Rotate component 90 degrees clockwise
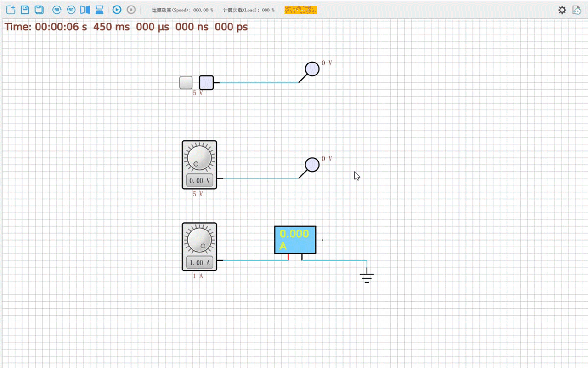Screen dimensions: 588x368 [x=71, y=10]
